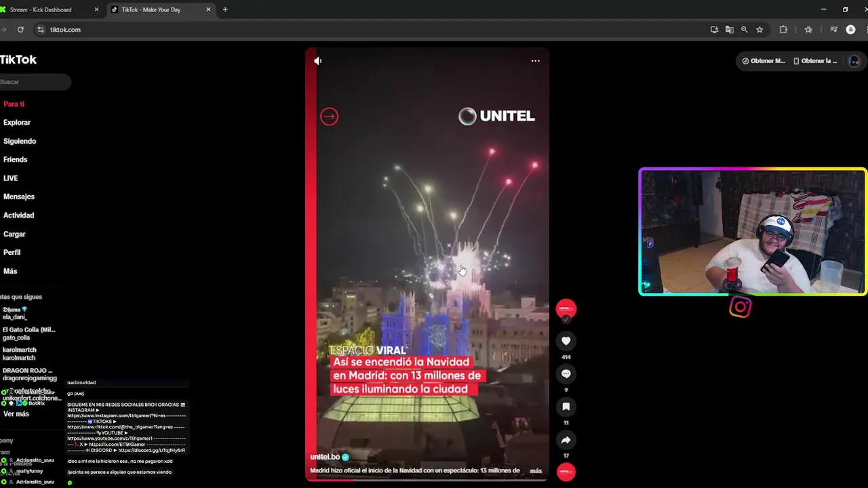The image size is (868, 488).
Task: Click the red circled arrow on video
Action: [x=329, y=117]
